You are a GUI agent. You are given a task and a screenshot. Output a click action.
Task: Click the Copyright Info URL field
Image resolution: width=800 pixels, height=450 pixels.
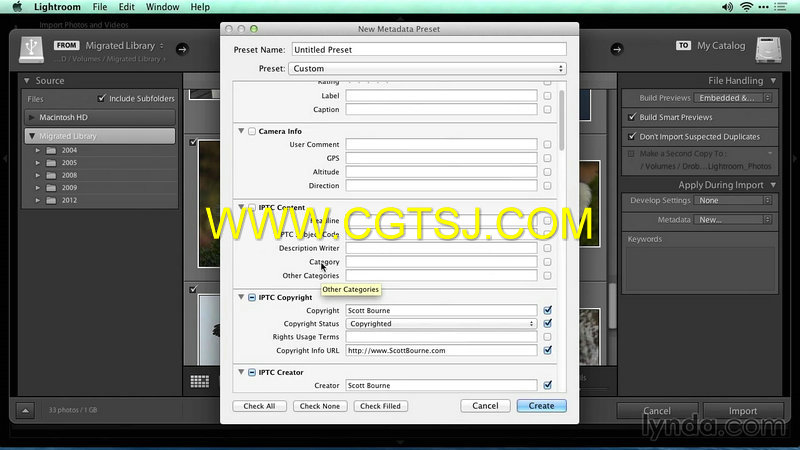coord(441,351)
